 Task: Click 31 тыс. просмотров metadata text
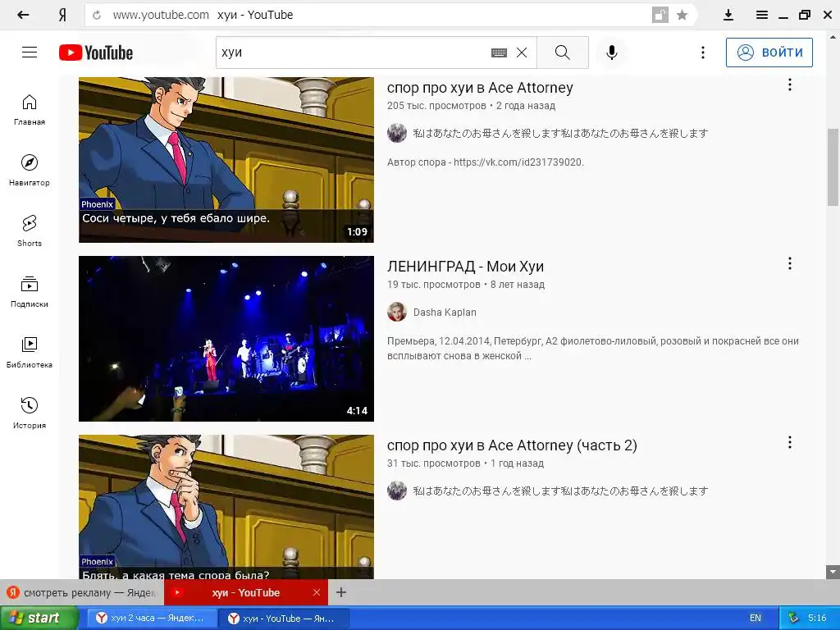[433, 463]
